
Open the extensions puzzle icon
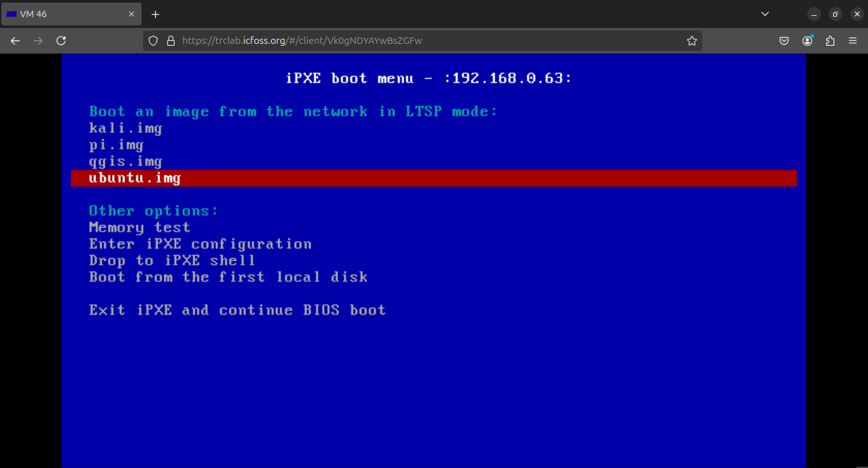[x=830, y=41]
